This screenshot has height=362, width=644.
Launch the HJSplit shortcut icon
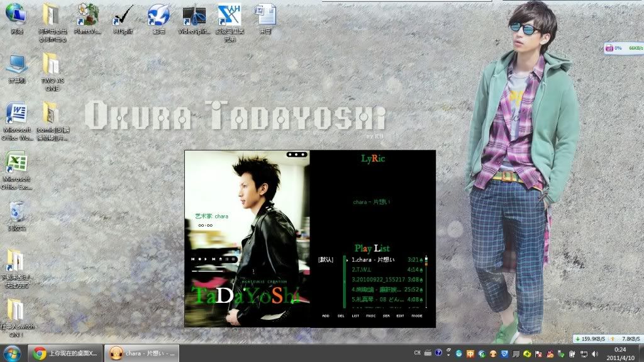(123, 18)
